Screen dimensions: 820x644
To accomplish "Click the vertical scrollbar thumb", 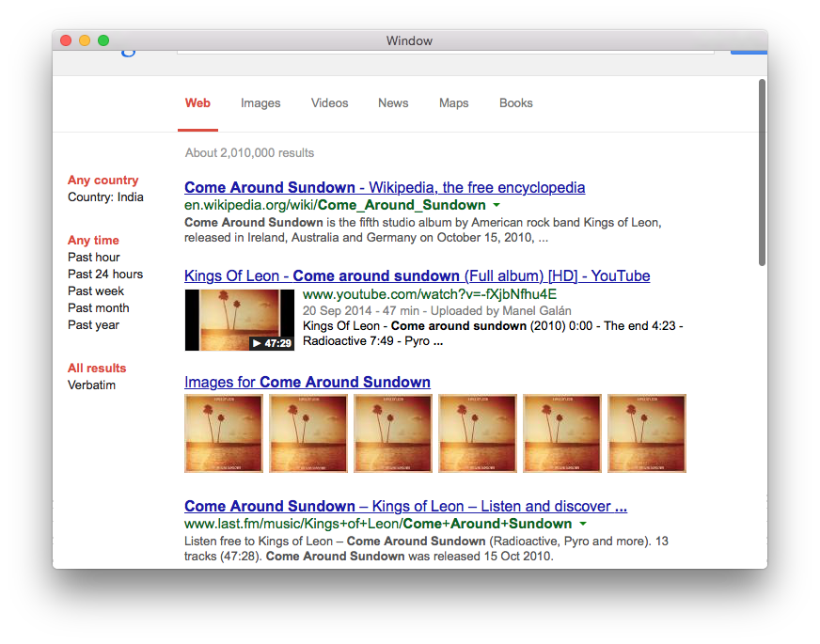I will click(x=762, y=172).
